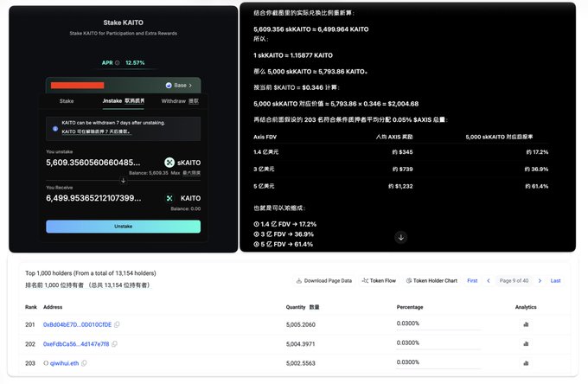The image size is (588, 384).
Task: Click the line 1 skKAITO = 1.15877 KAITO
Action: [x=293, y=55]
